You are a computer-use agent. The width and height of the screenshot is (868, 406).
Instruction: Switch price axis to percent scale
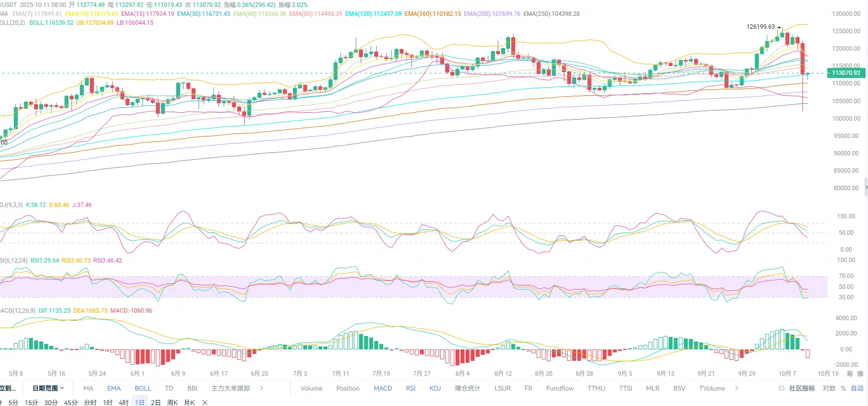843,388
